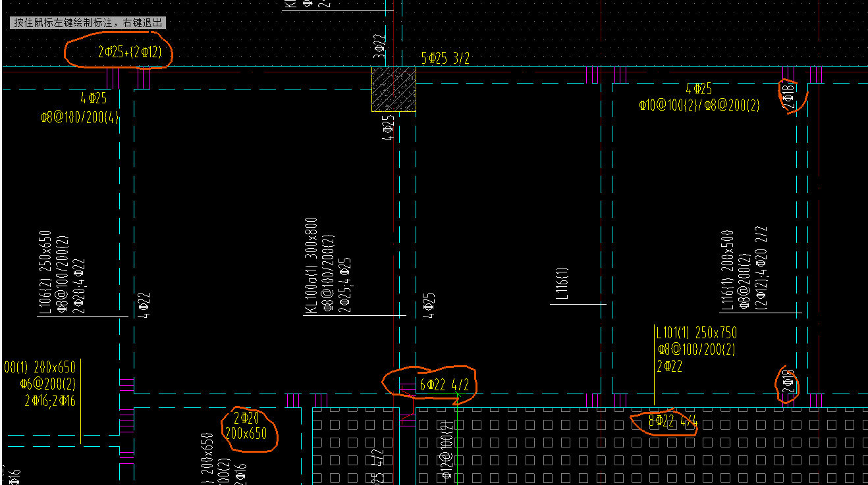Click the 按住鼠标左键绘制标注 command prompt

(x=88, y=22)
